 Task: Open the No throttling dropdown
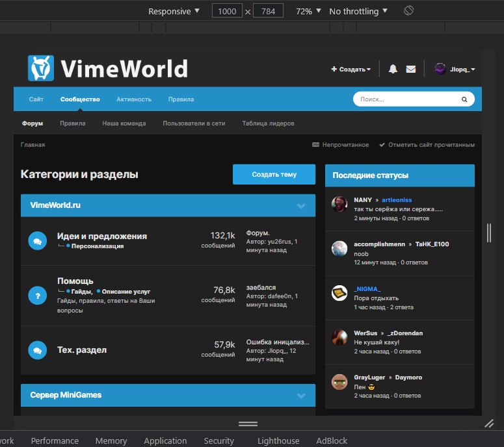coord(358,11)
